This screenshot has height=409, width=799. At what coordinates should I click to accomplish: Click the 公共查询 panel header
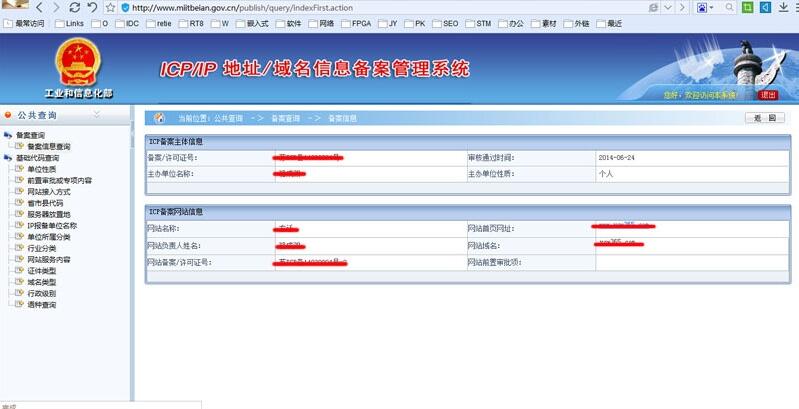pos(65,116)
